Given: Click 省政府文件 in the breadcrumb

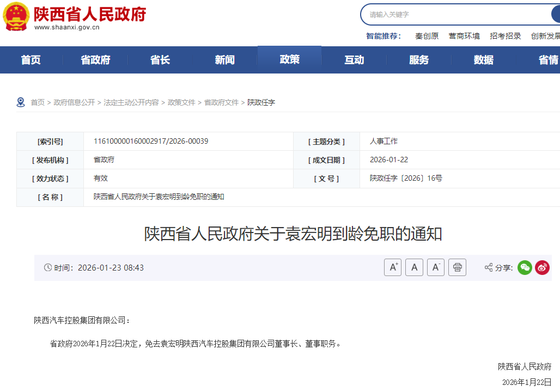Looking at the screenshot, I should pos(222,101).
